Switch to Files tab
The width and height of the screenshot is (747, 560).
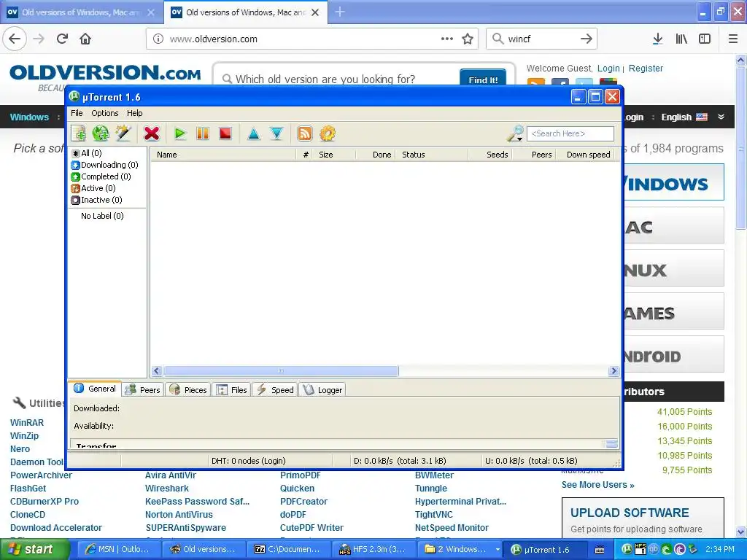pos(231,390)
